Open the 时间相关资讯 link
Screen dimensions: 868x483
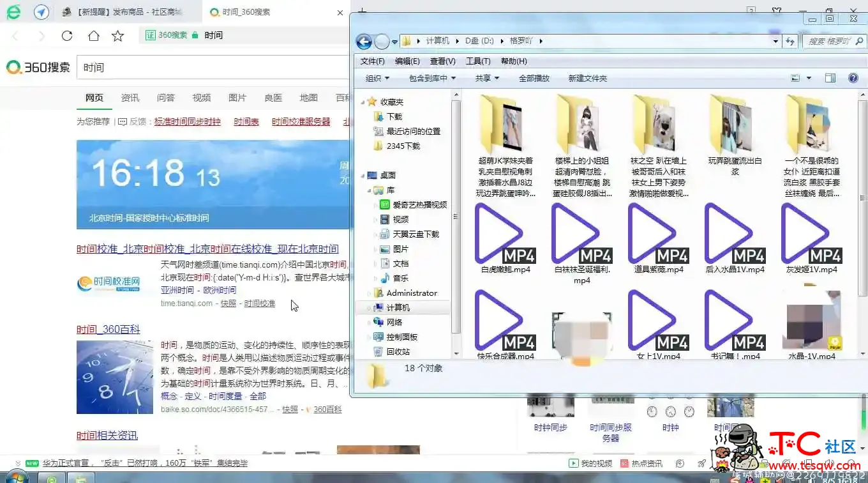(107, 436)
